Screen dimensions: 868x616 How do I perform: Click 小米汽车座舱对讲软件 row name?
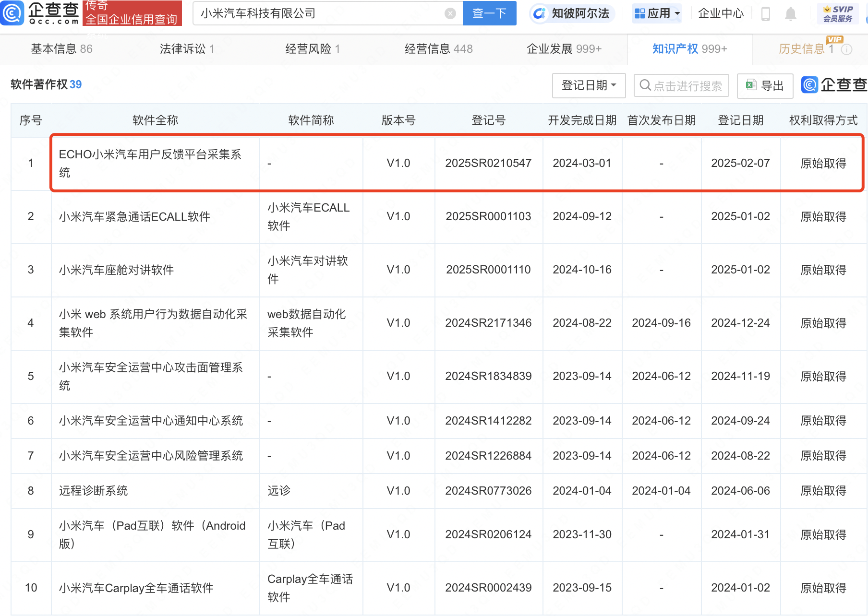coord(116,270)
